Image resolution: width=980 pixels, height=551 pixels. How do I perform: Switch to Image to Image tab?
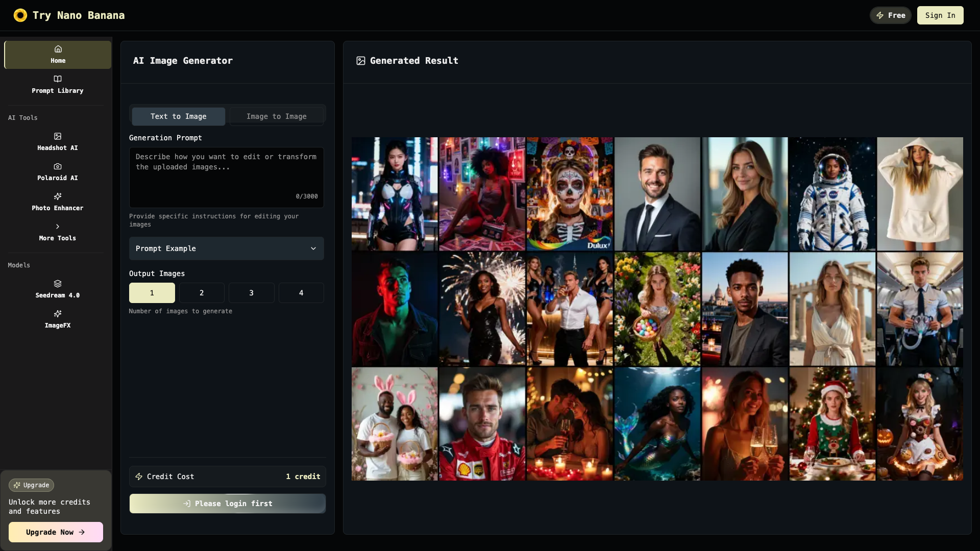(276, 116)
